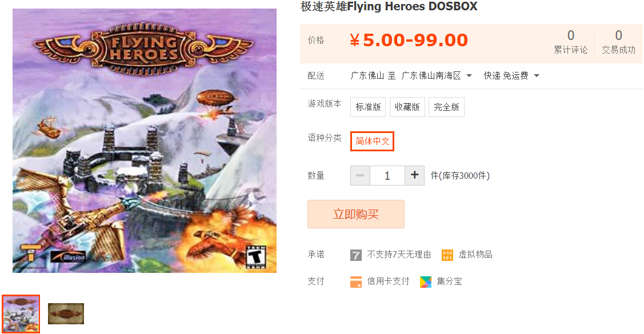Toggle the 简体中文 language option
The width and height of the screenshot is (644, 334).
372,141
